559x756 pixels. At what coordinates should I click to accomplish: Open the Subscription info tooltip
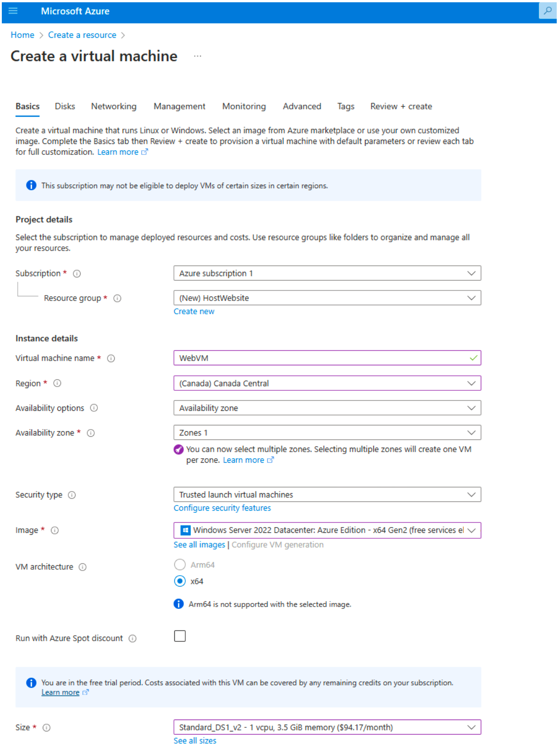pos(77,274)
